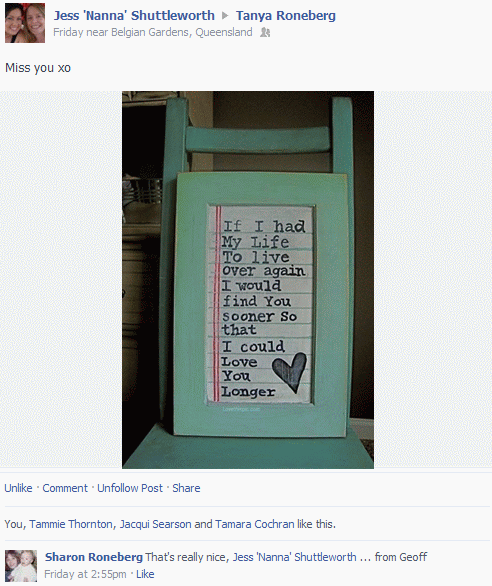This screenshot has height=586, width=492.
Task: Open Sharon Roneberg's name link
Action: tap(94, 557)
